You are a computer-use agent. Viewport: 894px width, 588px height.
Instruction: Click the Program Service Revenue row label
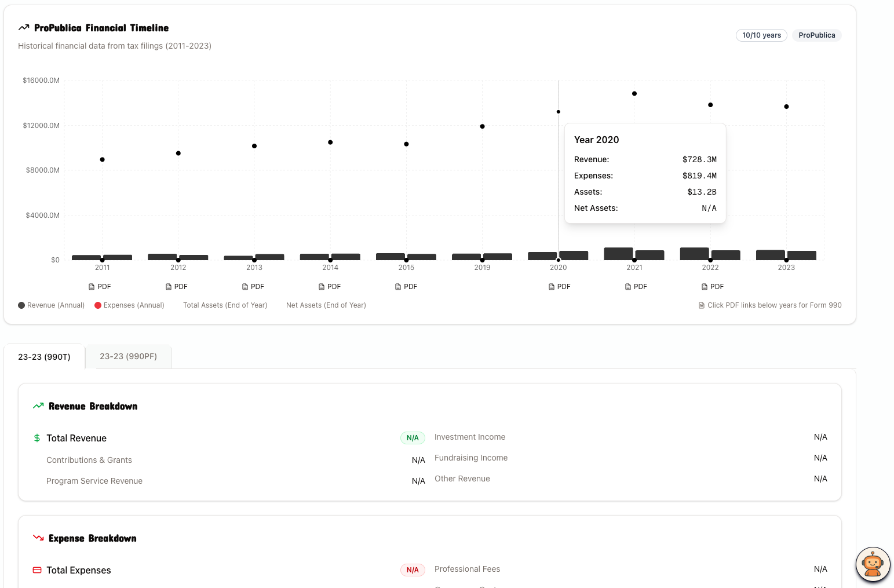[94, 481]
